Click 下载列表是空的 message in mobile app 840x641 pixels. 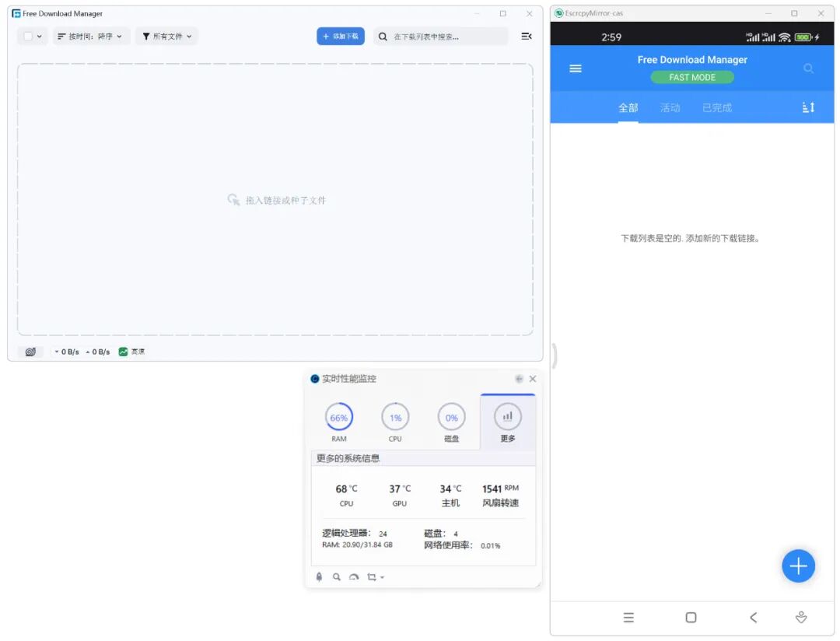coord(690,239)
